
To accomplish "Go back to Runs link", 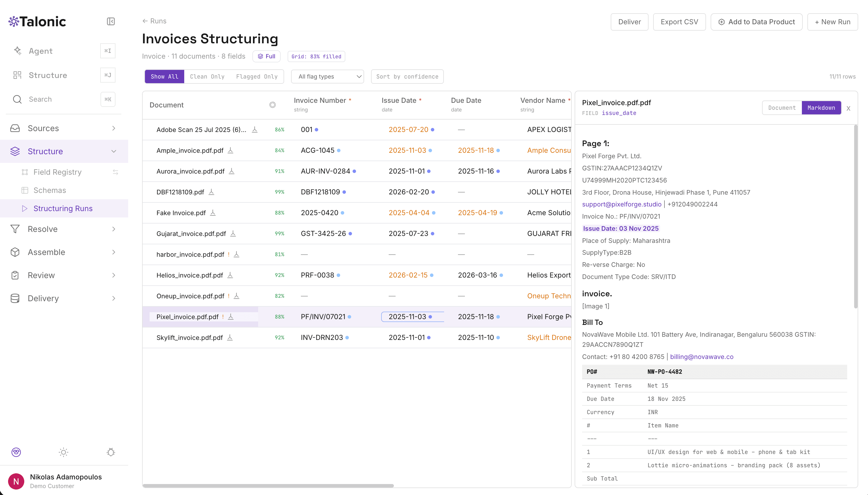I will [154, 21].
